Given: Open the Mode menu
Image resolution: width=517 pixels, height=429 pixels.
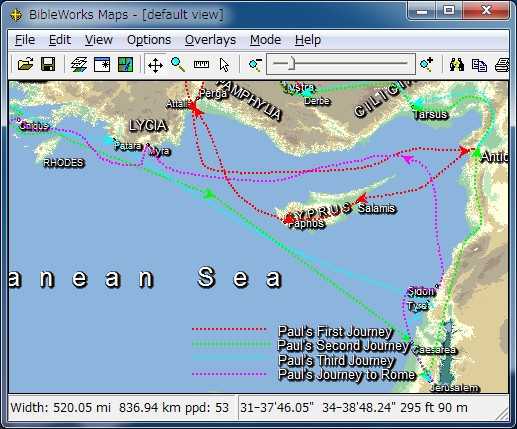Looking at the screenshot, I should click(265, 40).
